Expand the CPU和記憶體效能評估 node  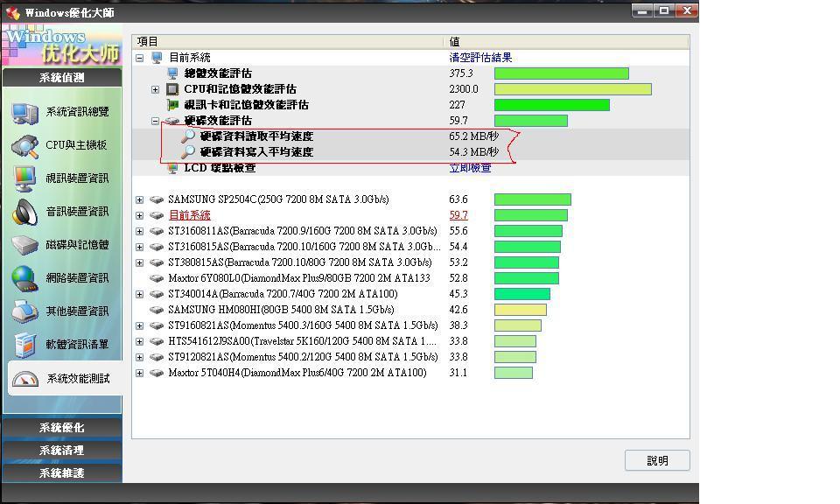point(156,89)
